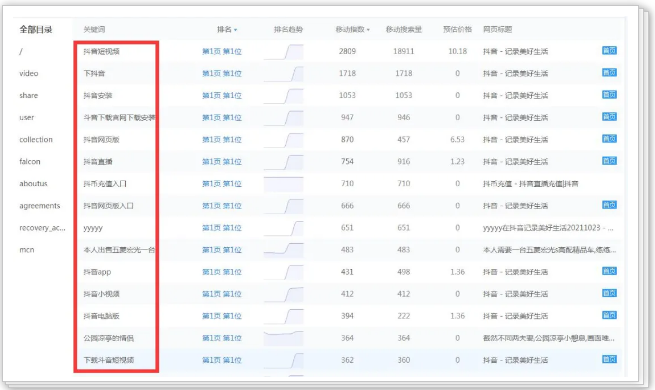The height and width of the screenshot is (390, 655).
Task: Click the search volume value 916
Action: (404, 161)
